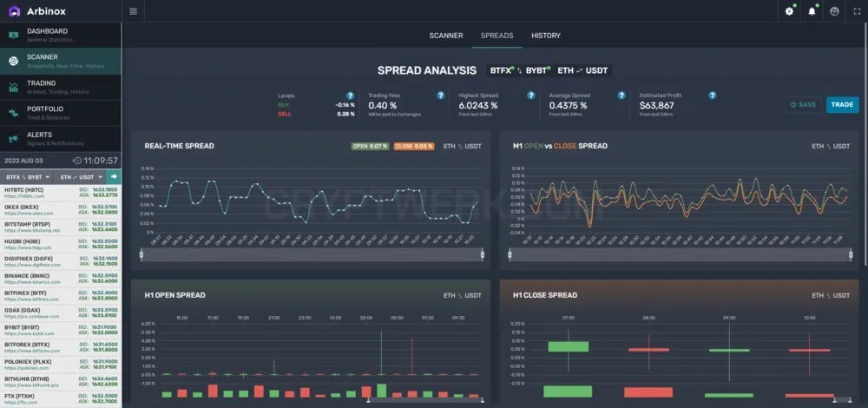Click help icon next to Estimated Profit
Viewport: 868px width, 408px height.
713,95
